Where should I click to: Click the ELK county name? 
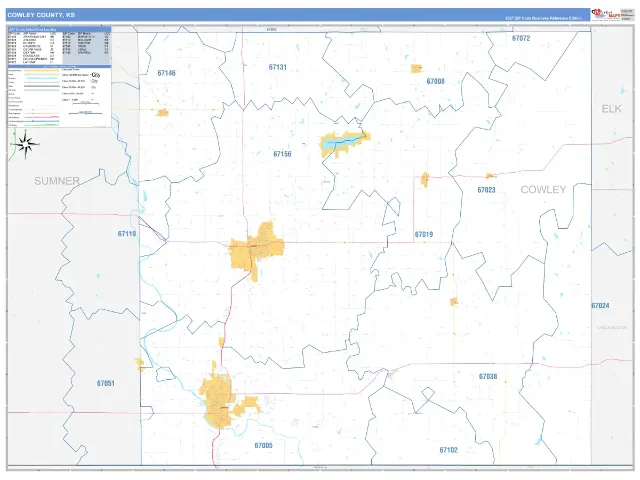point(611,109)
